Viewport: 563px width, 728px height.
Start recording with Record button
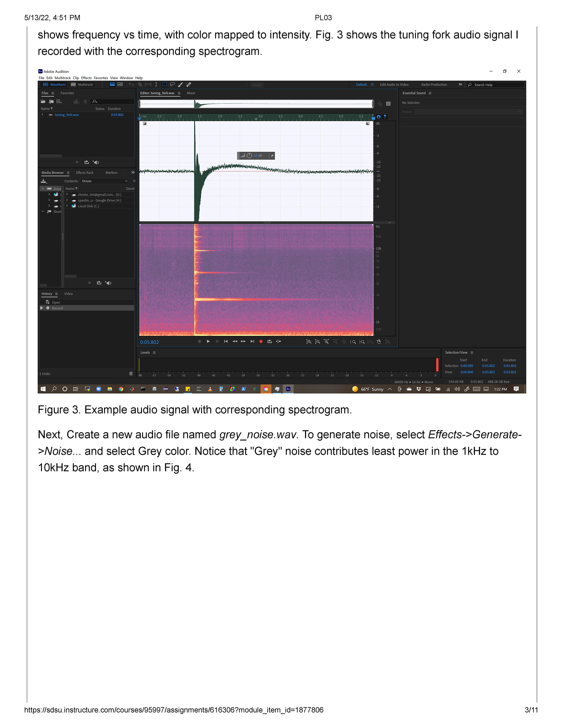tap(261, 342)
